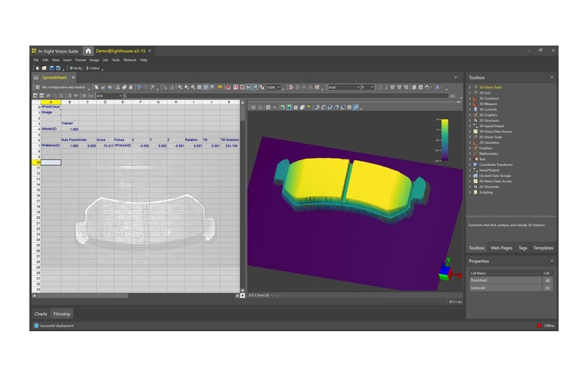Open the Filmstrip tab
588x376 pixels.
62,314
